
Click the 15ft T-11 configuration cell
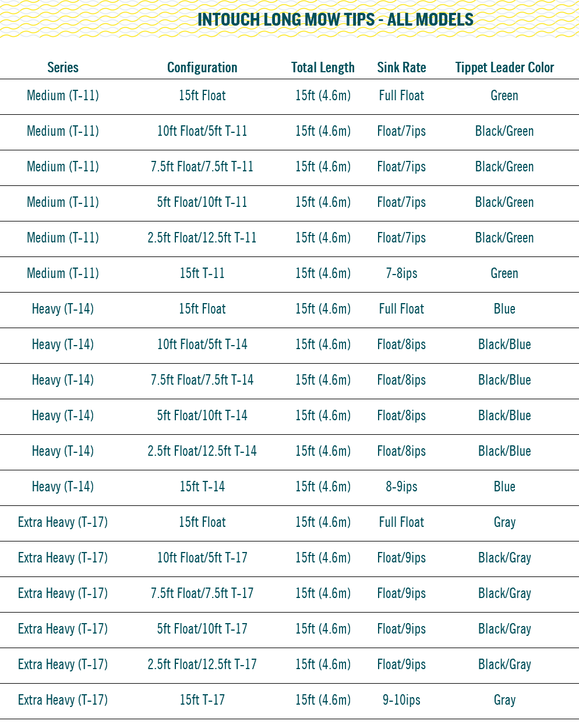tap(202, 273)
